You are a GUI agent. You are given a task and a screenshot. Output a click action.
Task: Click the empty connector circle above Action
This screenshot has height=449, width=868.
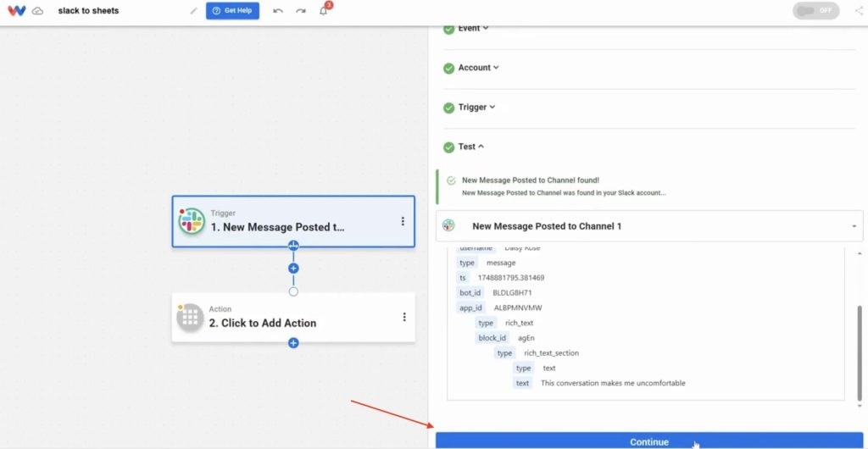[293, 291]
